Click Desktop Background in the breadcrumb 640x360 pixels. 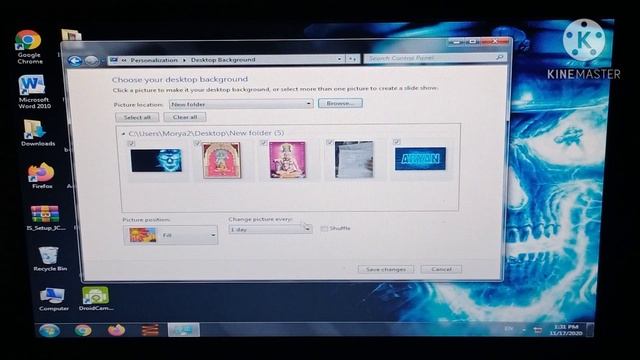(223, 60)
